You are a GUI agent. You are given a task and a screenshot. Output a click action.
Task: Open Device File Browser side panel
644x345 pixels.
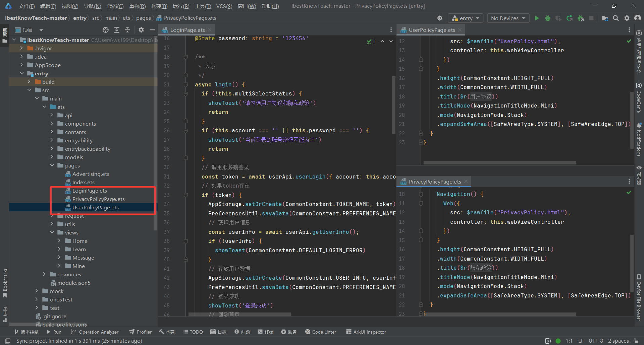point(639,297)
